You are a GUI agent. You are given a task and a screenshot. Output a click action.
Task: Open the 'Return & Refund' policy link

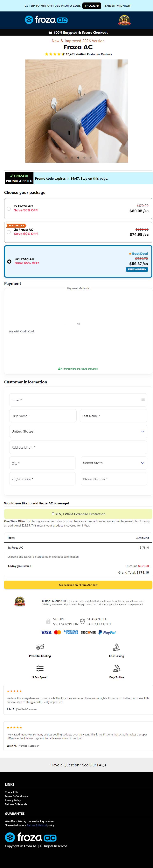click(x=37, y=825)
